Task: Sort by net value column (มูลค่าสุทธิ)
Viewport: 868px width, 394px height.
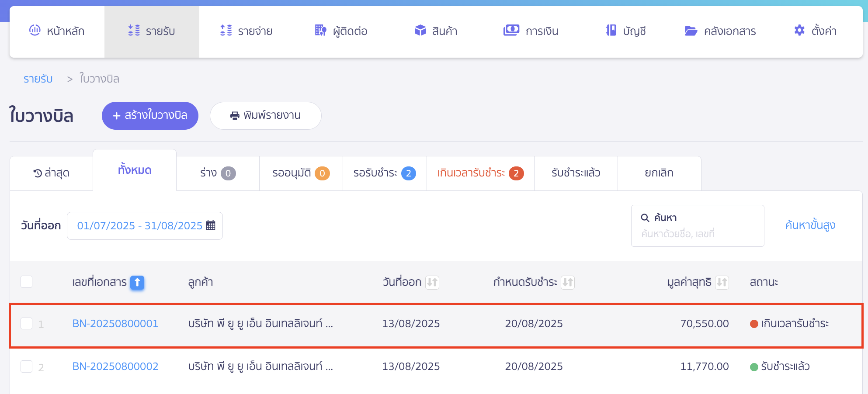Action: pyautogui.click(x=722, y=282)
